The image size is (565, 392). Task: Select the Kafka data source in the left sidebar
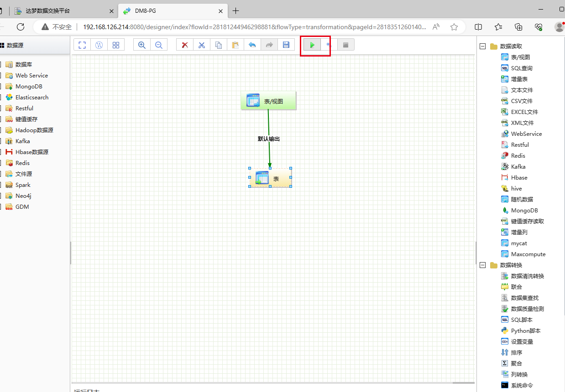point(22,141)
